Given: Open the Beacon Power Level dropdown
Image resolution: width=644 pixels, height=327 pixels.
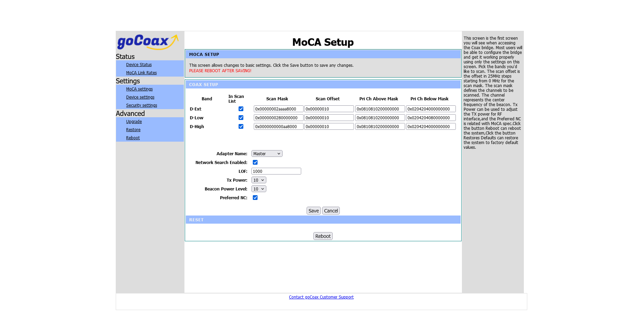Looking at the screenshot, I should (x=259, y=189).
